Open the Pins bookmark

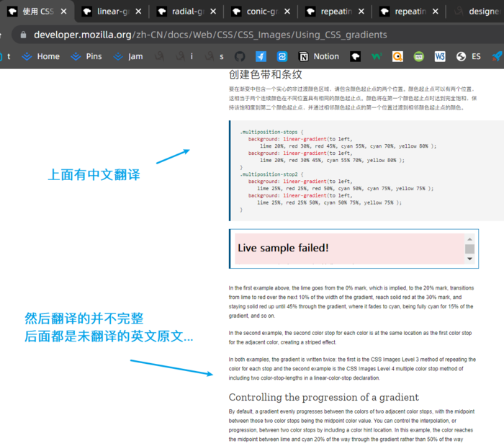pos(86,57)
